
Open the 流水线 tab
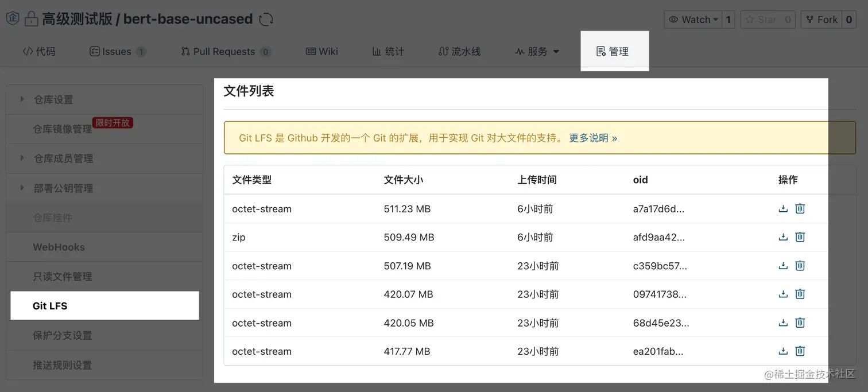(459, 52)
